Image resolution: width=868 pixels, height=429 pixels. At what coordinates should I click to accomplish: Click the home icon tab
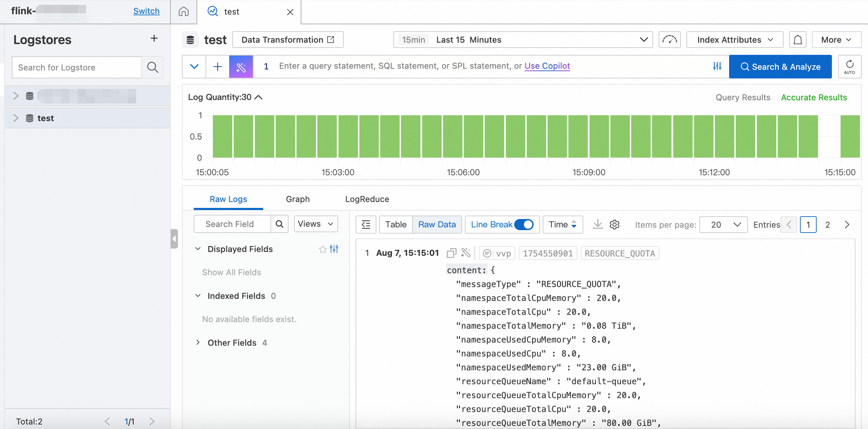(x=183, y=12)
